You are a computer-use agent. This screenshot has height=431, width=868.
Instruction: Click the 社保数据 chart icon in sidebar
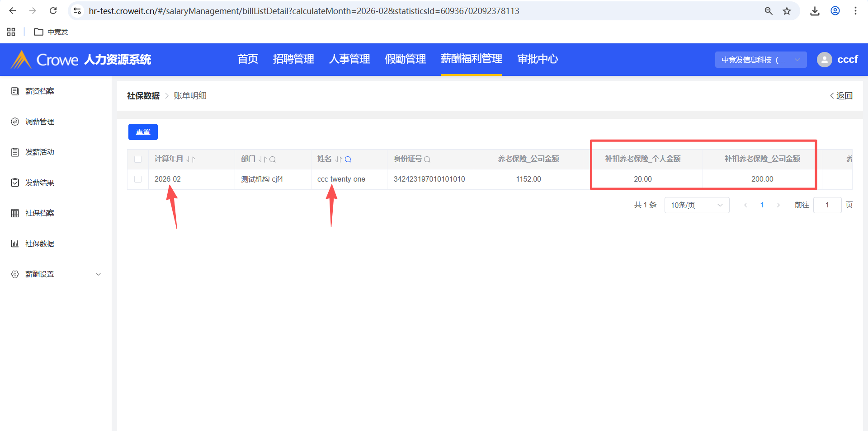(x=15, y=244)
